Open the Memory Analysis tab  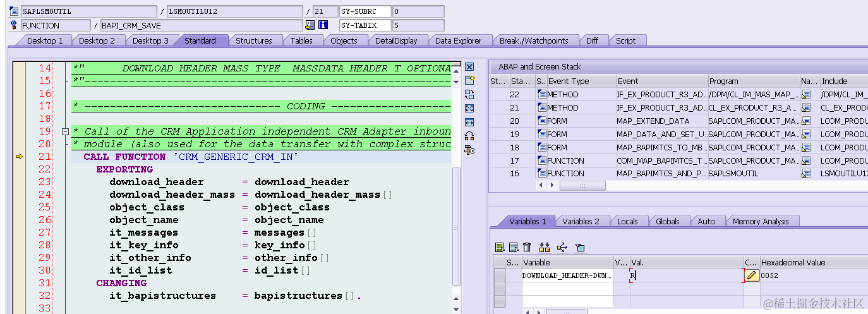[761, 221]
